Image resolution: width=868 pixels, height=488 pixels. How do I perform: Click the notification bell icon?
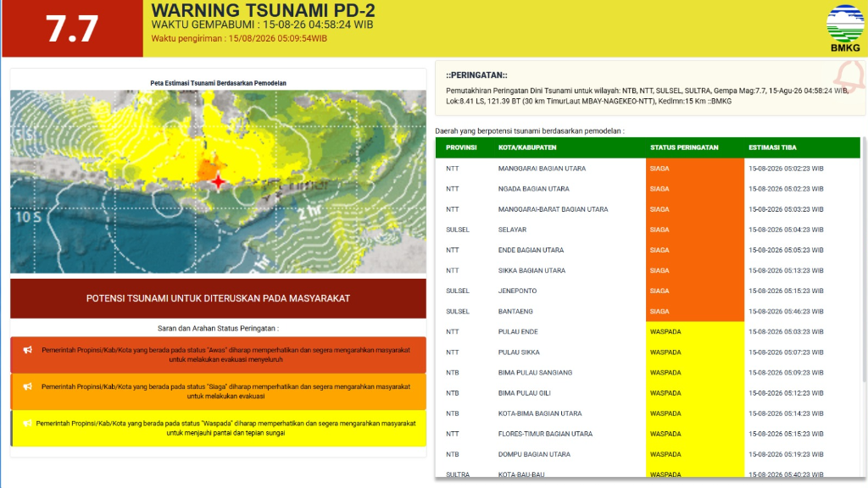[x=849, y=75]
